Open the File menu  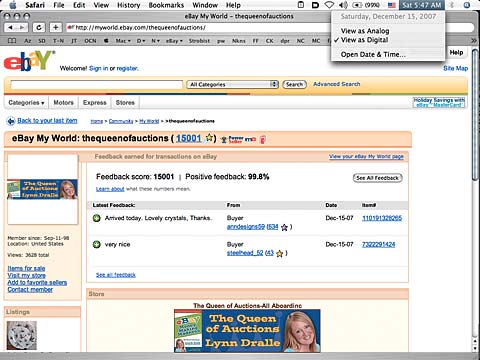coord(59,5)
